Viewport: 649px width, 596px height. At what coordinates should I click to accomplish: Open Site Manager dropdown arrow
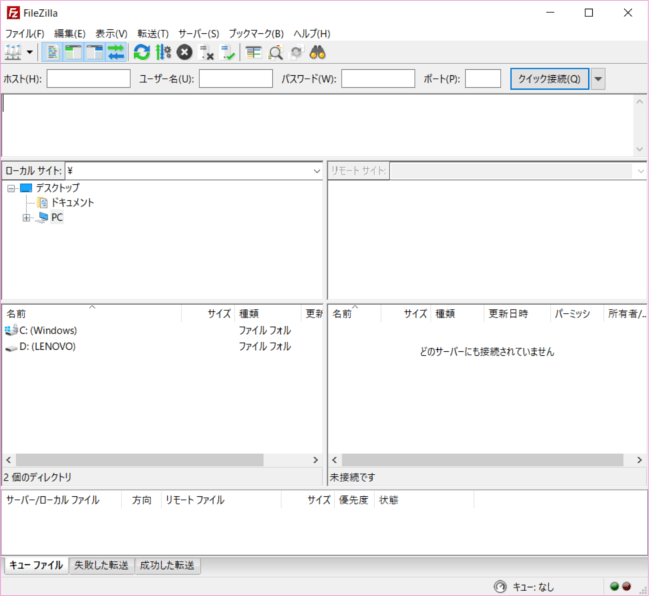coord(30,53)
